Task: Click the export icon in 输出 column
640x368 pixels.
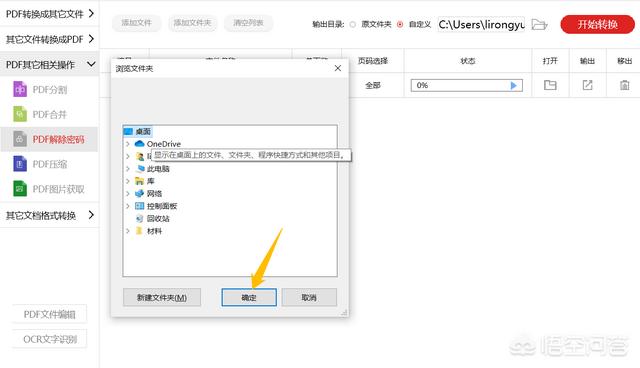Action: pos(587,85)
